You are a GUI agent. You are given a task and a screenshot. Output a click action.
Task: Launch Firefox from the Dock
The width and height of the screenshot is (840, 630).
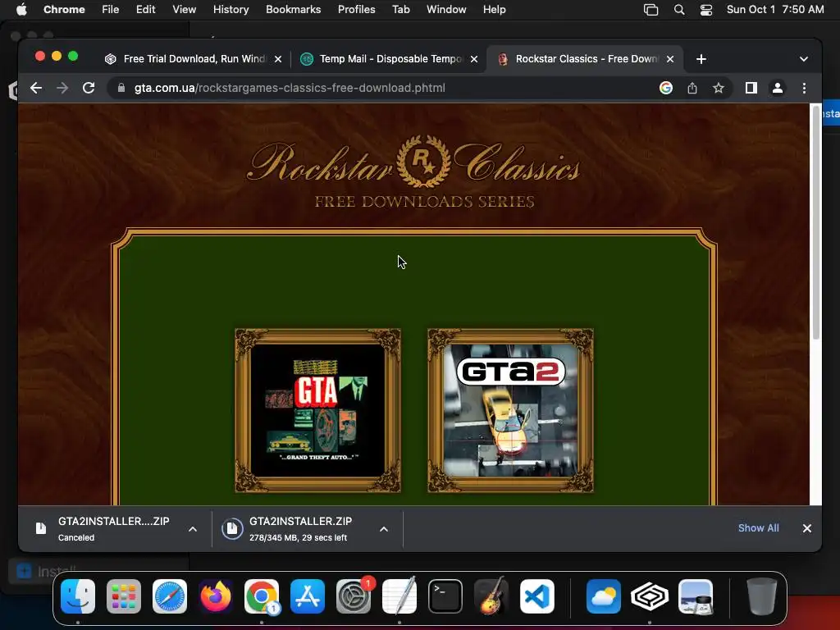pos(216,596)
